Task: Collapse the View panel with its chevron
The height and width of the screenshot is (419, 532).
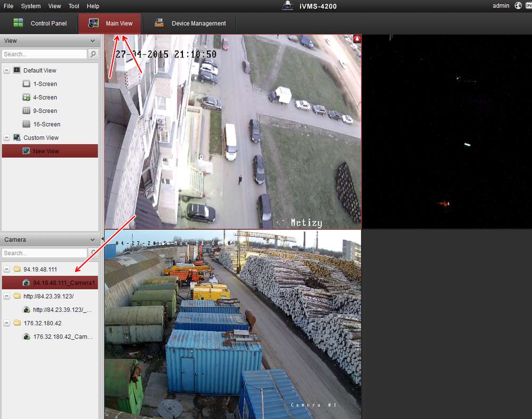Action: tap(93, 40)
